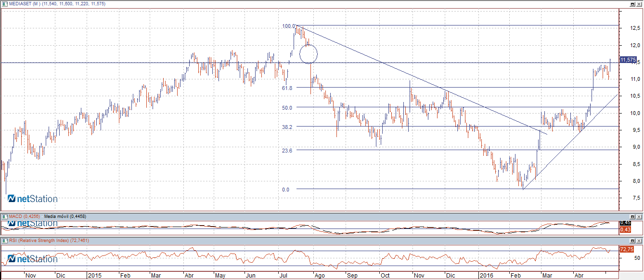The width and height of the screenshot is (644, 280).
Task: Click the MACD panel menu icon
Action: click(x=4, y=216)
